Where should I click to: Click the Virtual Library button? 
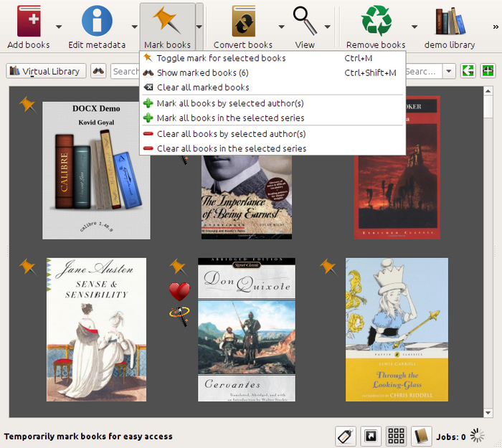(x=46, y=71)
